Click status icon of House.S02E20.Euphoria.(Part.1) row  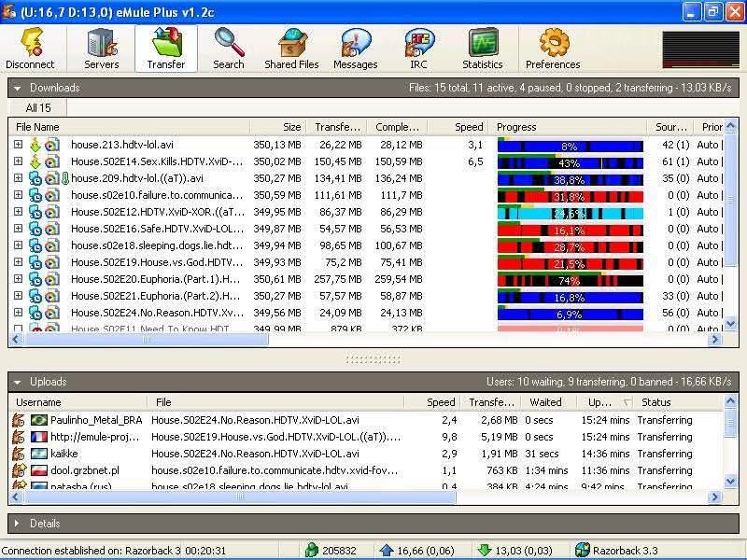[x=35, y=279]
